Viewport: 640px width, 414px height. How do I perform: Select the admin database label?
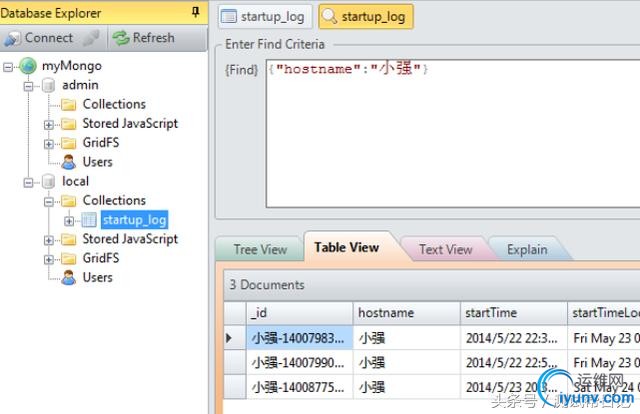(x=80, y=85)
